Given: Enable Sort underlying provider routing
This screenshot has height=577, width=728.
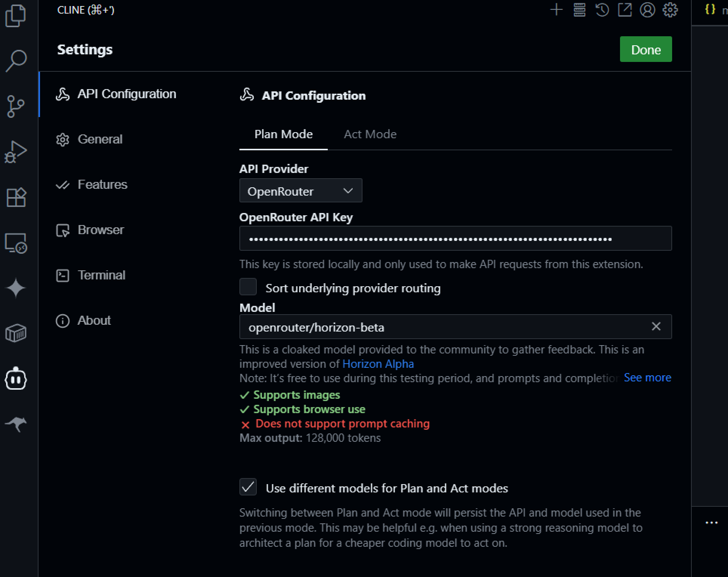Looking at the screenshot, I should coord(248,287).
